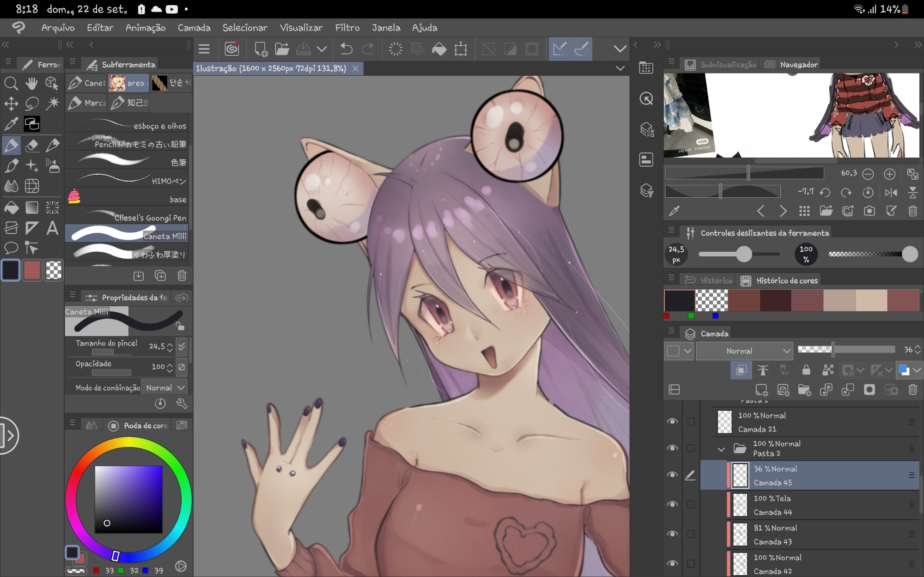Select the Balloon tool
This screenshot has width=924, height=577.
click(11, 248)
